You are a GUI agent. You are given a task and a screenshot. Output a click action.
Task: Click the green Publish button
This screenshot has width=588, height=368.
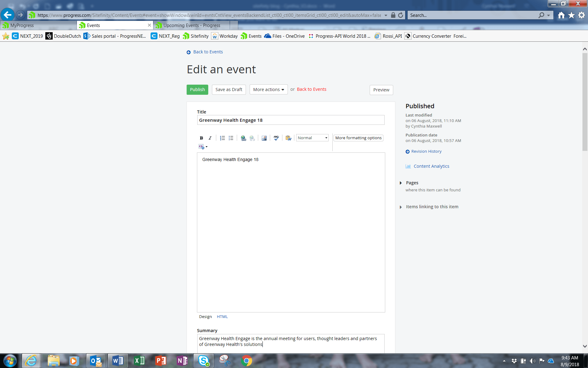pyautogui.click(x=197, y=90)
